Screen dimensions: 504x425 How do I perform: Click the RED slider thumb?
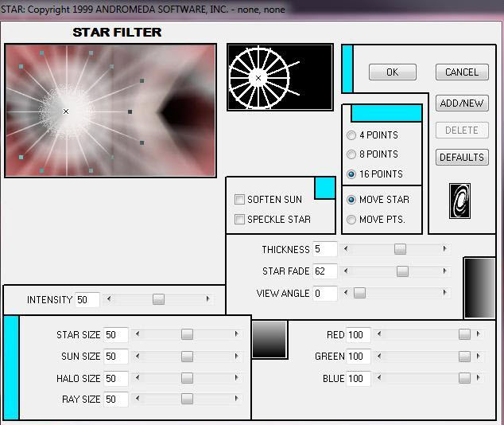(464, 334)
